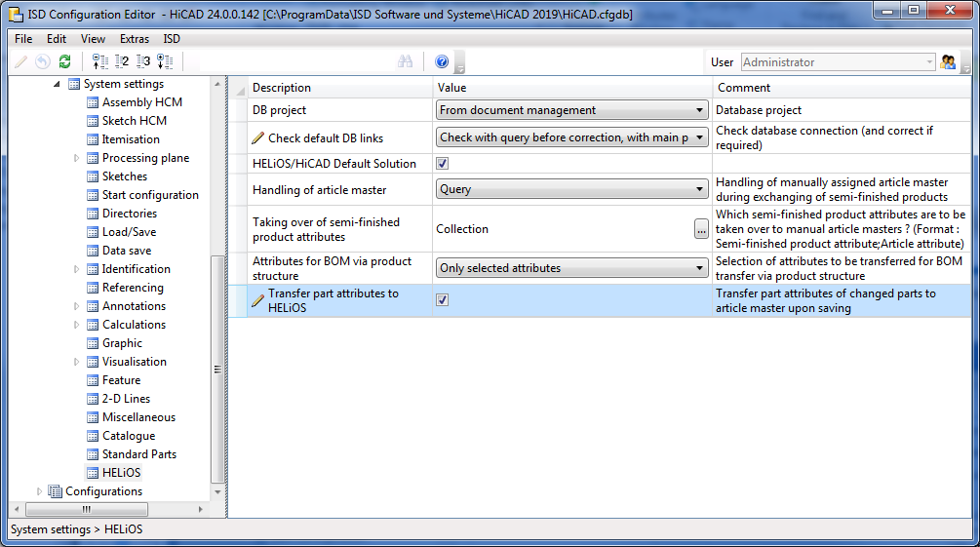Click the table icon beside Feature
Screen dimensions: 980x547
point(93,380)
